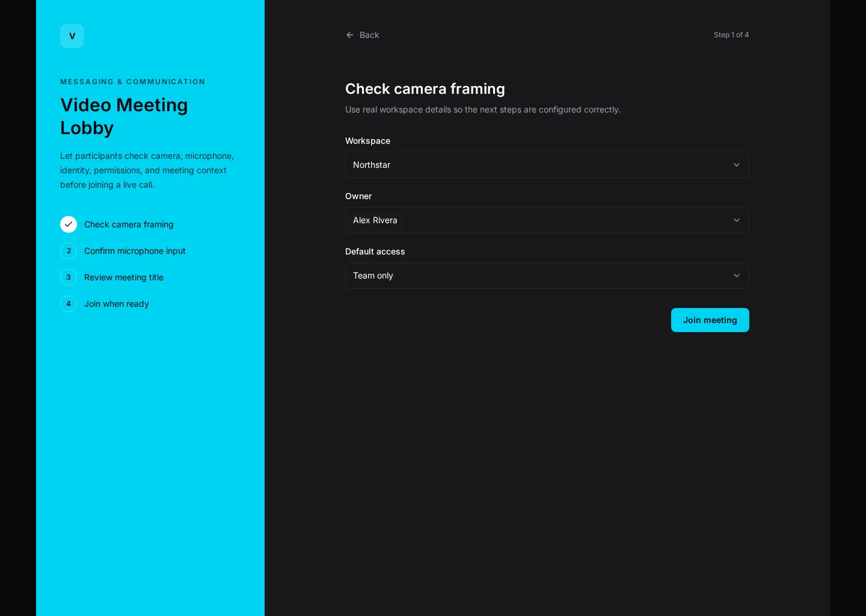Open the Owner dropdown showing Alex Rivera
Viewport: 866px width, 616px height.
[547, 220]
